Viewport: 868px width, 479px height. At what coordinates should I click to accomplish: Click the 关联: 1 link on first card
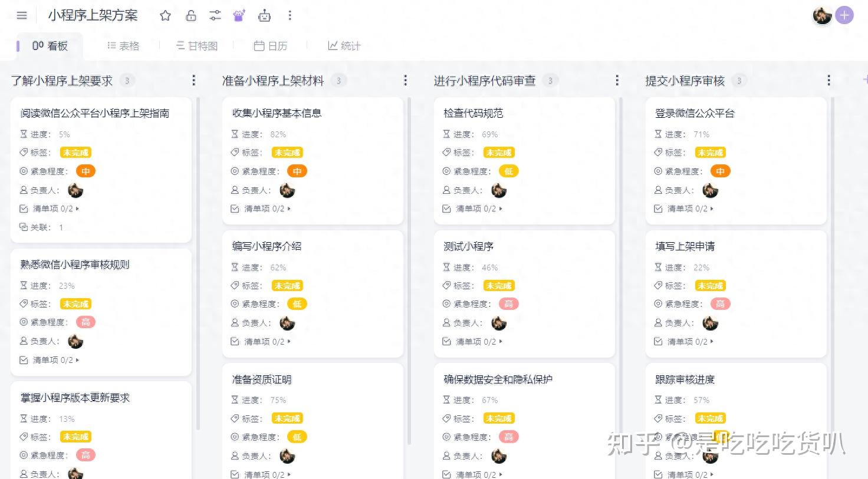click(x=41, y=227)
